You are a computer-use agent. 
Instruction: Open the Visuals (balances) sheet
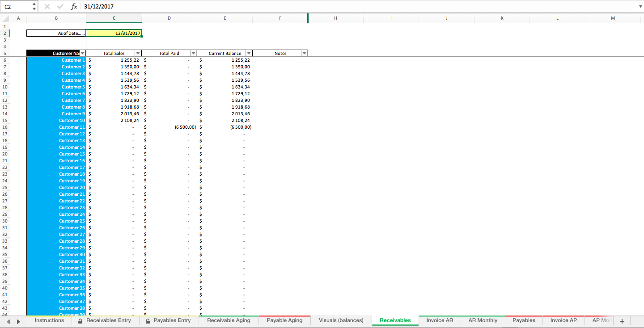pyautogui.click(x=341, y=320)
